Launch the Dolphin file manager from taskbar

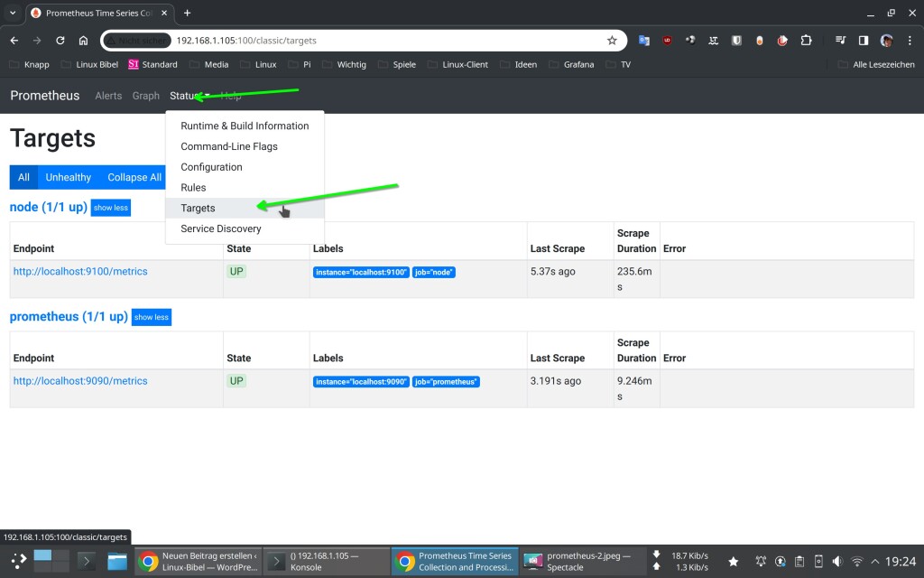point(116,561)
